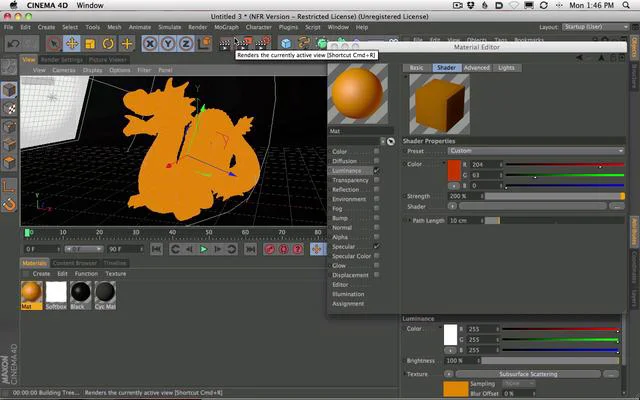Click the Axis mode L-shaped icon
The width and height of the screenshot is (640, 400).
pos(9,186)
